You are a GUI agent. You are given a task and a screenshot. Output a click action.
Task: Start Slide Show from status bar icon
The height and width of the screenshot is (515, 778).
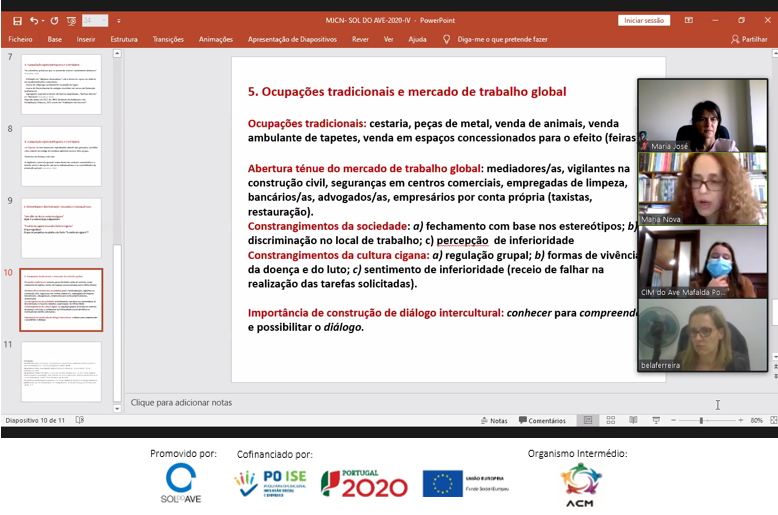(x=656, y=420)
